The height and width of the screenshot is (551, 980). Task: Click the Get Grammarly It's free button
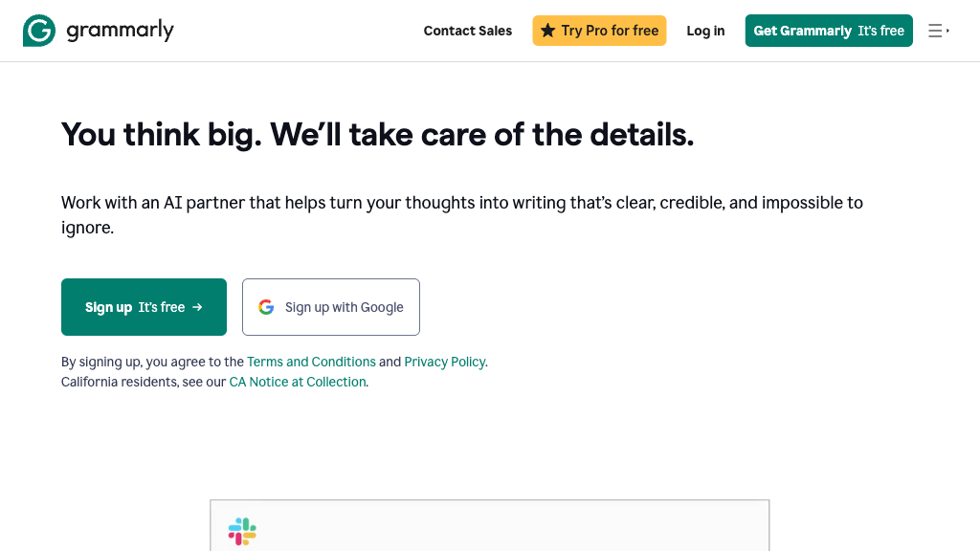829,31
